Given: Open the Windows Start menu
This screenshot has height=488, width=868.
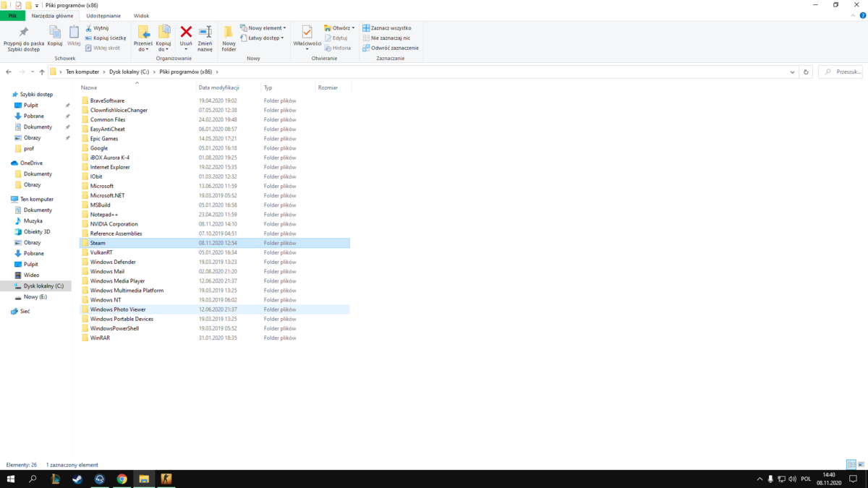Looking at the screenshot, I should pyautogui.click(x=11, y=479).
